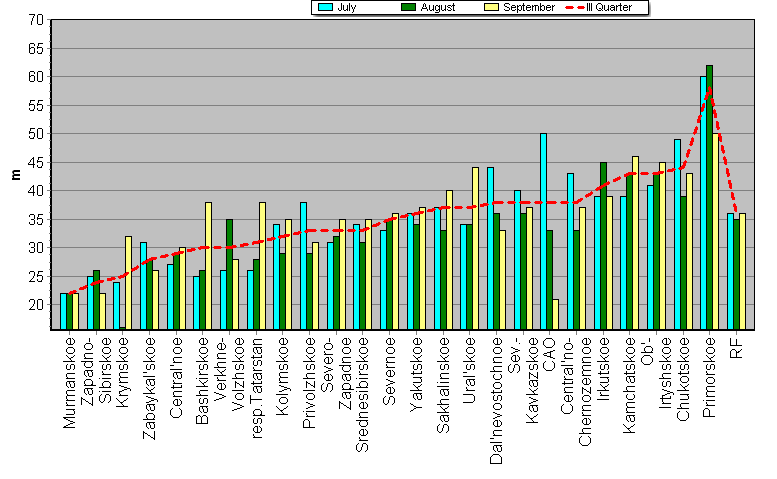Click the y-axis tick label 70

[x=36, y=20]
